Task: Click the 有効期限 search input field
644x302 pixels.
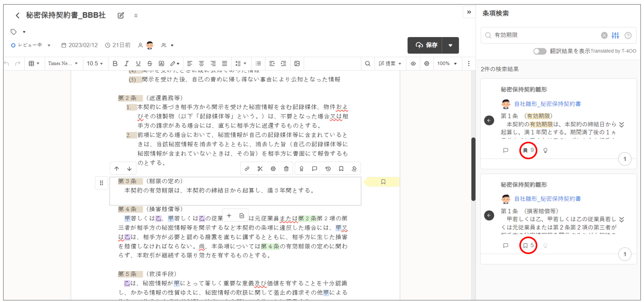Action: pyautogui.click(x=545, y=36)
